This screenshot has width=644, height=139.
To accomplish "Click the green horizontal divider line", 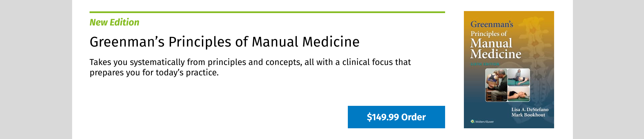I will 267,12.
